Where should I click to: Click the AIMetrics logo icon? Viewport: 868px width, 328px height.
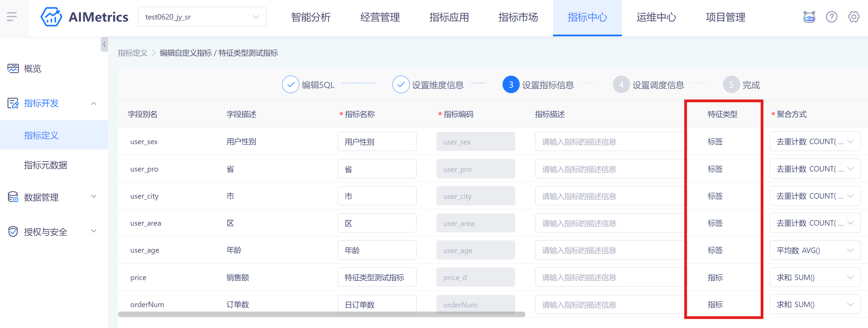coord(51,17)
